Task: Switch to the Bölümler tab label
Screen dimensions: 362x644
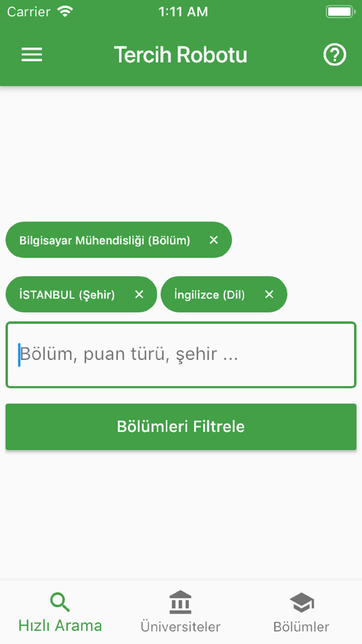Action: coord(301,627)
